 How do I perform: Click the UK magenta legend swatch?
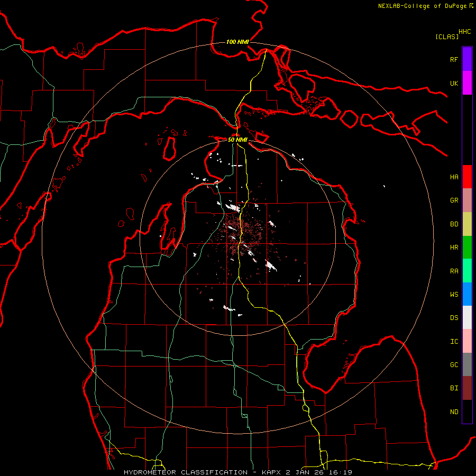[x=467, y=83]
